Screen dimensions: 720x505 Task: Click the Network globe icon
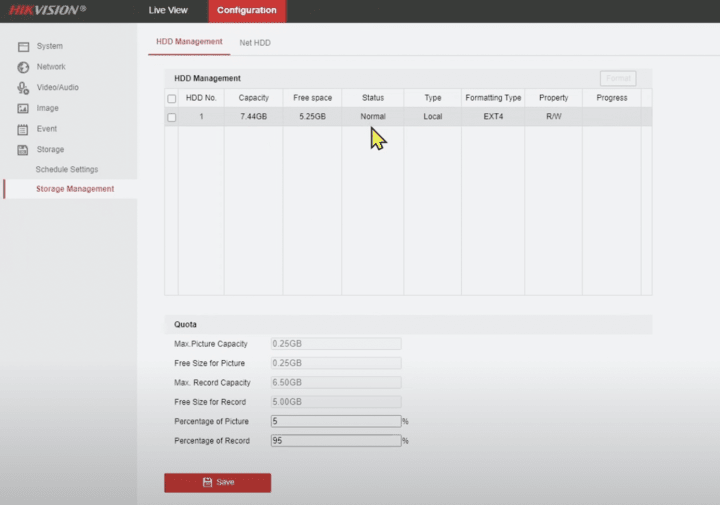pos(23,67)
